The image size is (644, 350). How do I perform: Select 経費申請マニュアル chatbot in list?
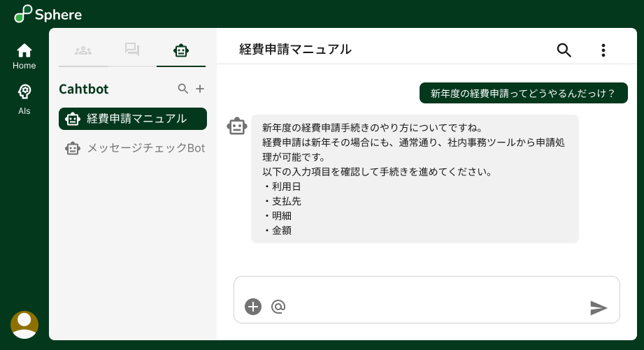pos(133,119)
